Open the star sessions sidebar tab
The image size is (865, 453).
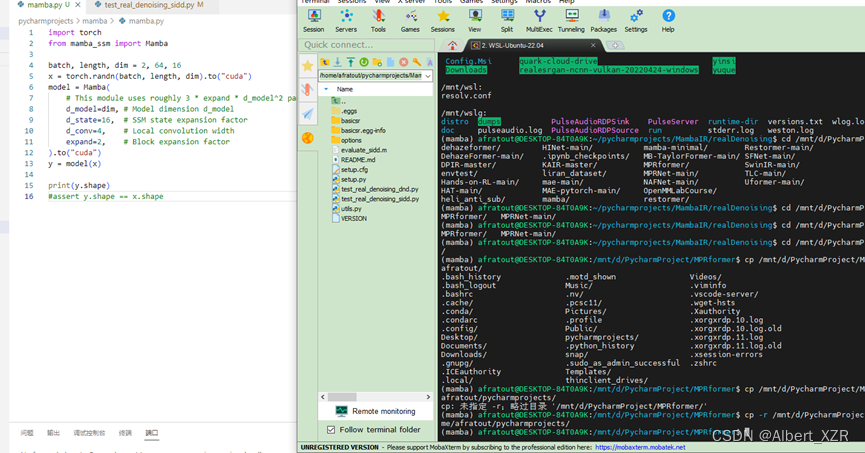coord(308,66)
